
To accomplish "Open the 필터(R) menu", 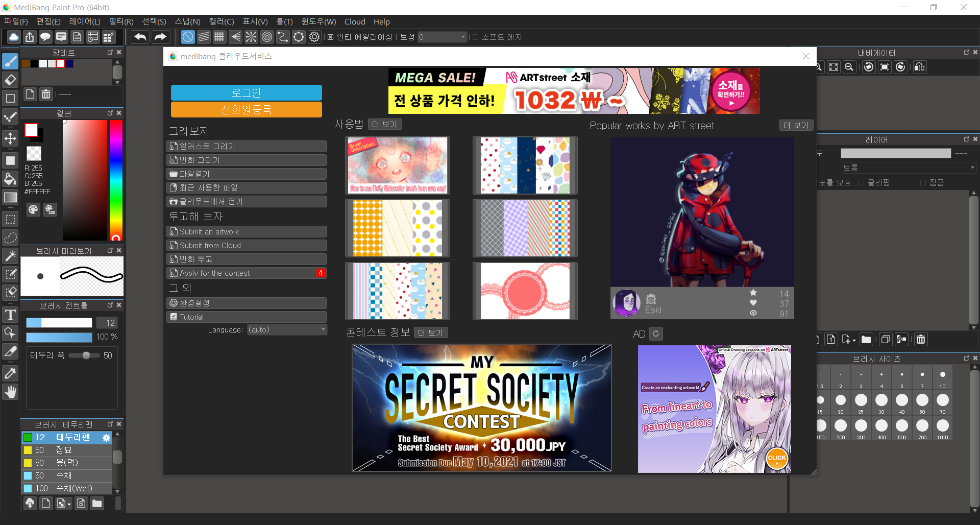I will click(x=121, y=21).
